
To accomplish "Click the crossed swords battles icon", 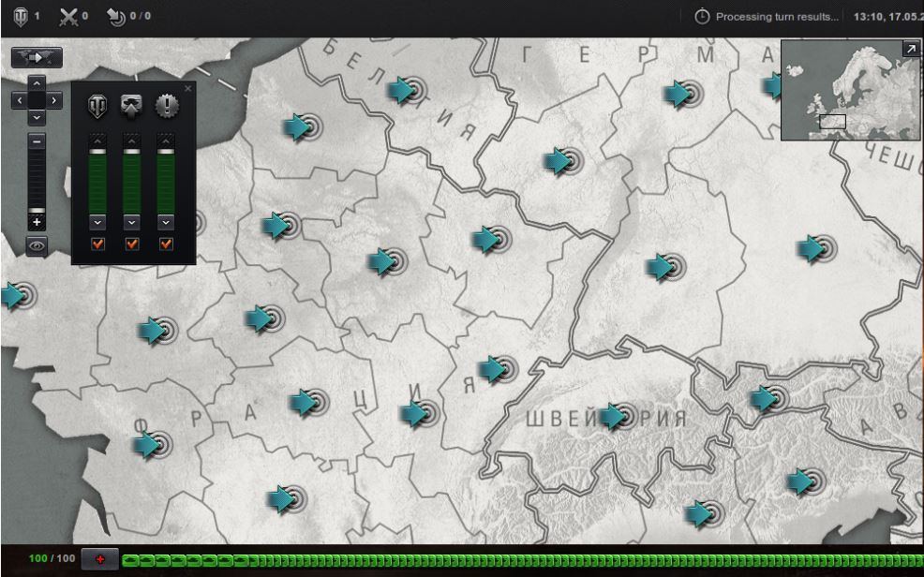I will [69, 16].
